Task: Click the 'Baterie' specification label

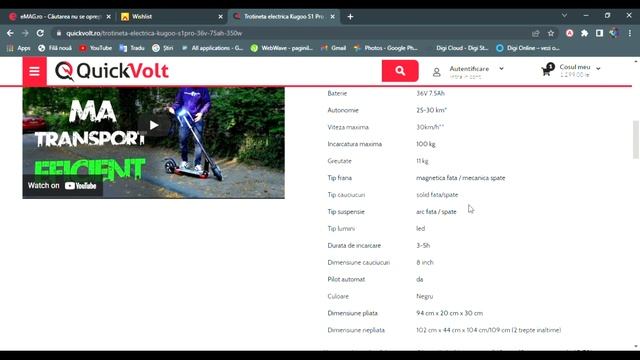Action: [337, 93]
